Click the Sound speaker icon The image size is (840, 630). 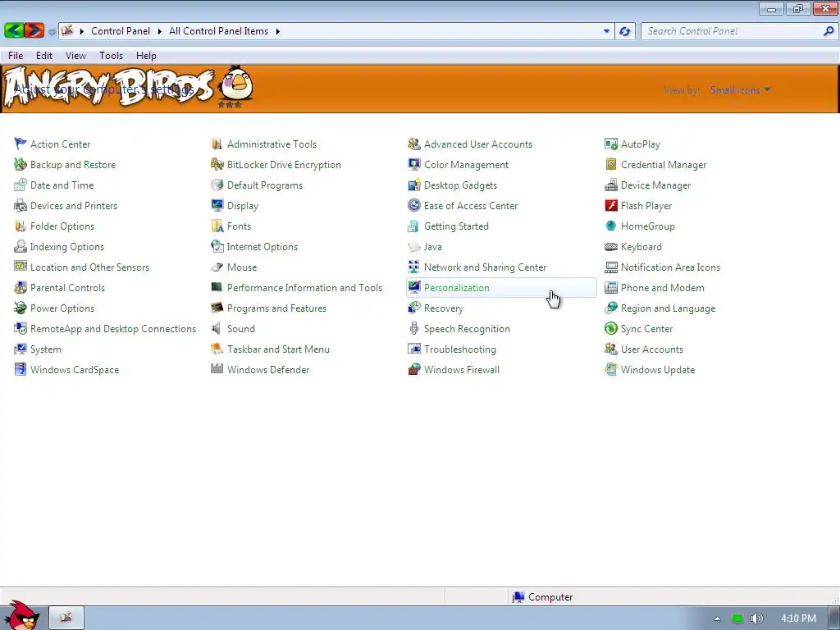click(217, 328)
